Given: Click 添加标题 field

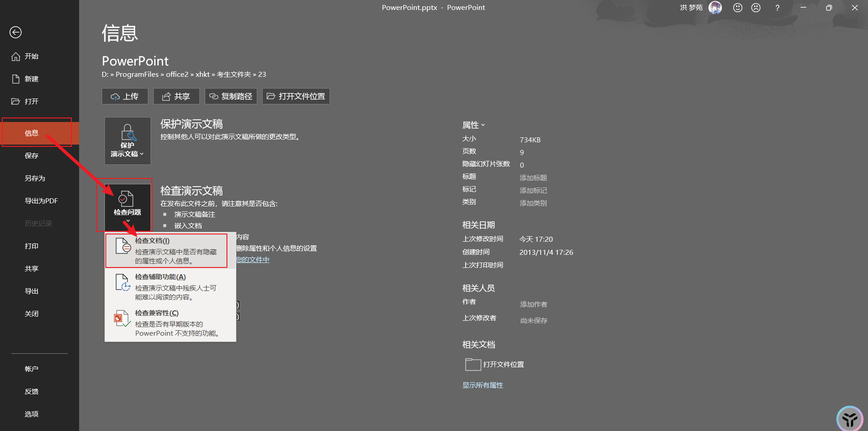Looking at the screenshot, I should point(533,178).
